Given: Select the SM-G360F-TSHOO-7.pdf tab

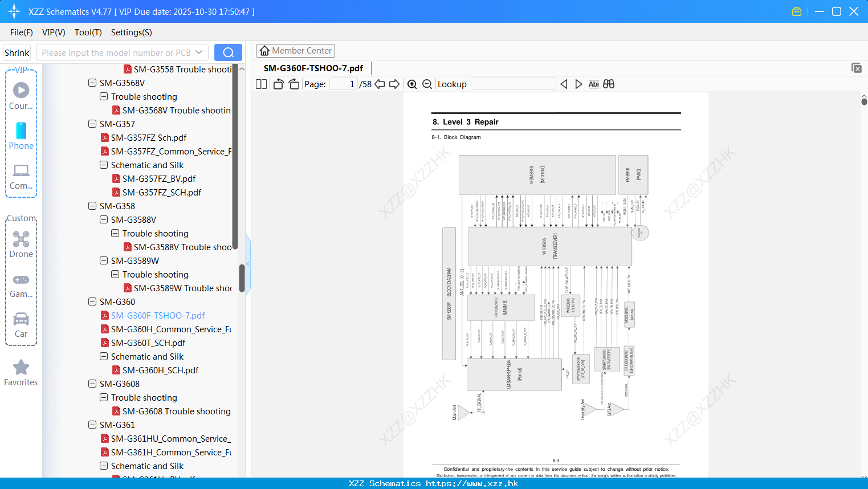Looking at the screenshot, I should (313, 68).
